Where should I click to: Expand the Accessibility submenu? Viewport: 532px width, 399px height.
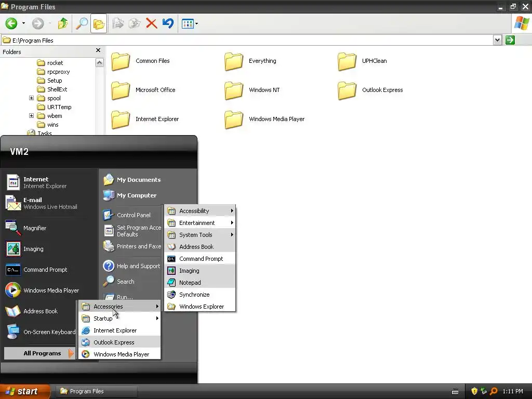(x=200, y=211)
